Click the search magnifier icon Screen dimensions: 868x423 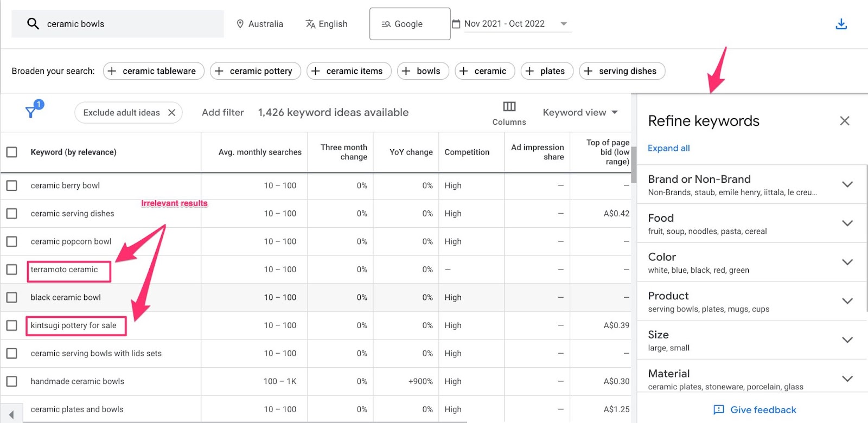pyautogui.click(x=33, y=24)
